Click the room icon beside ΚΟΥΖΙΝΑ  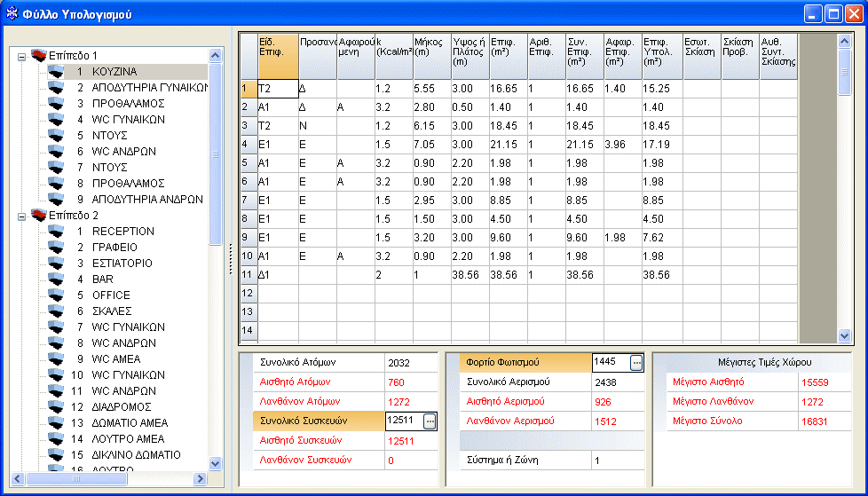(55, 71)
